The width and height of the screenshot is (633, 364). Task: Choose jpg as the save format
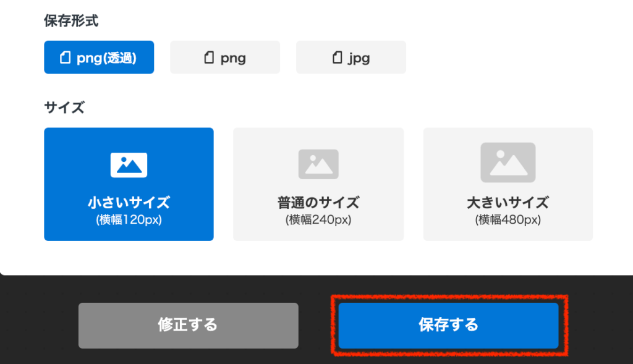click(351, 57)
